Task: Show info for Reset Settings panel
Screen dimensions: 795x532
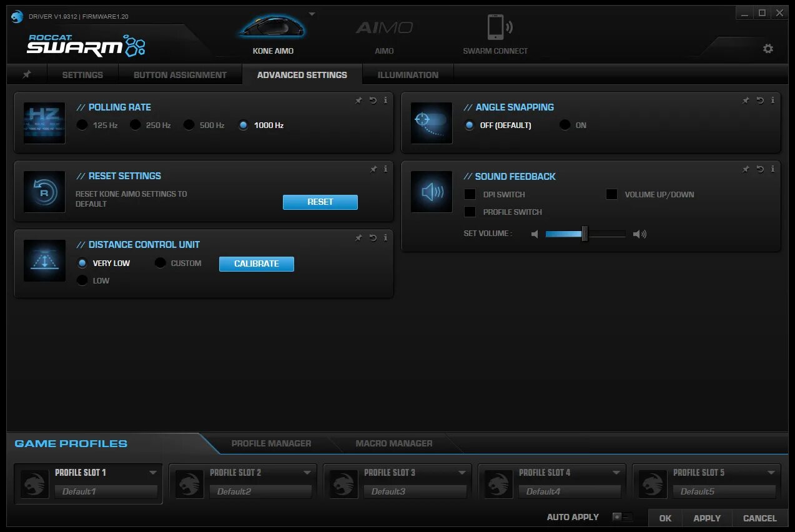Action: [385, 169]
